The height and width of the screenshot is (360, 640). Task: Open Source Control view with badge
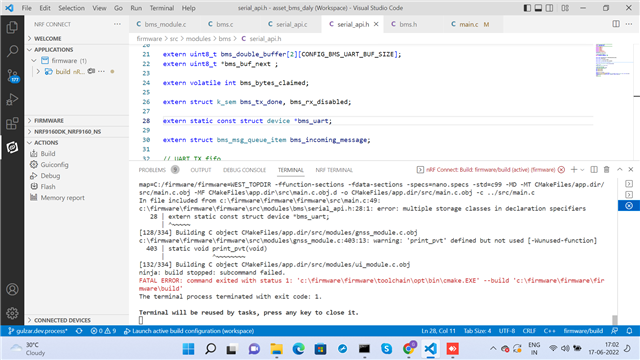(12, 75)
